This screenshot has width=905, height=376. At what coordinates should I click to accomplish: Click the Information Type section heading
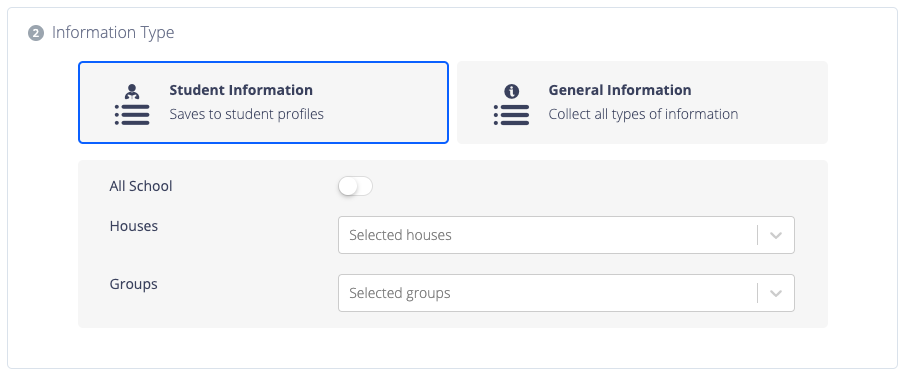pyautogui.click(x=113, y=32)
